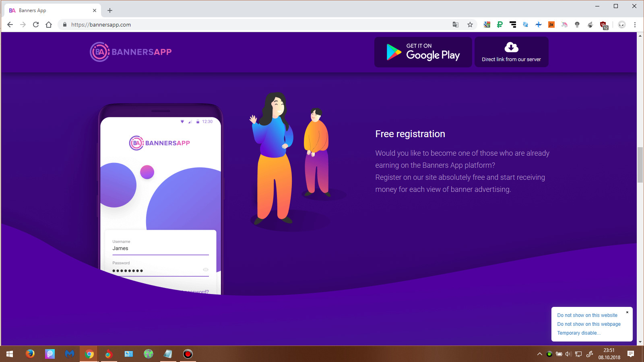Open the grey shark fin extension
Image resolution: width=644 pixels, height=362 pixels.
click(x=590, y=25)
